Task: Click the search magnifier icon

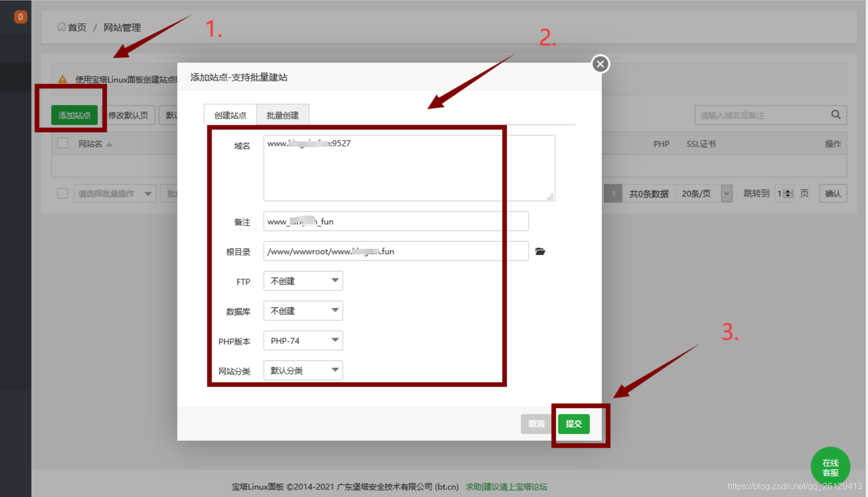Action: click(836, 114)
